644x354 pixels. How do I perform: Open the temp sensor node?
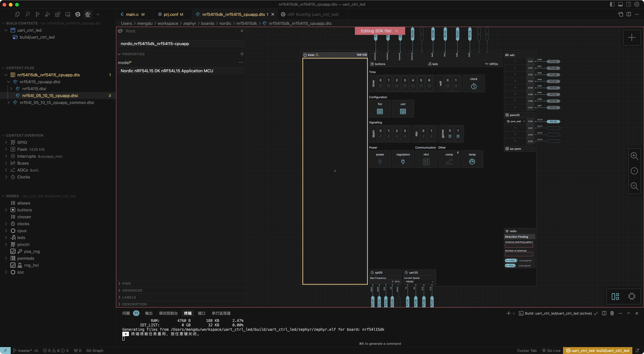point(472,162)
